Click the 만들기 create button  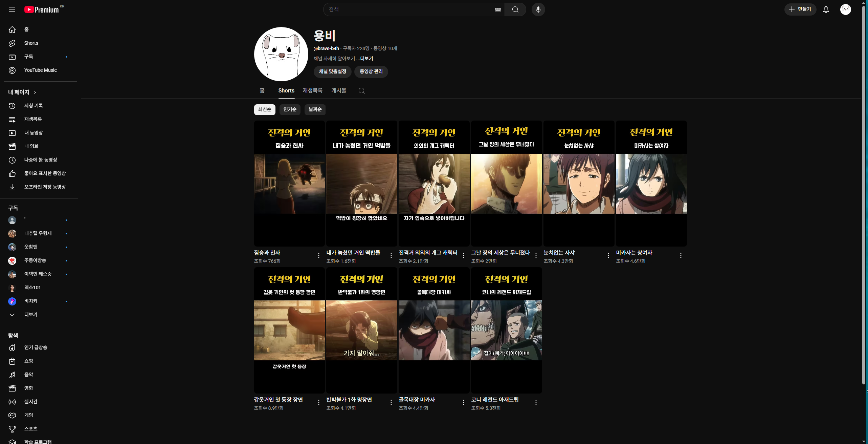[x=800, y=9]
